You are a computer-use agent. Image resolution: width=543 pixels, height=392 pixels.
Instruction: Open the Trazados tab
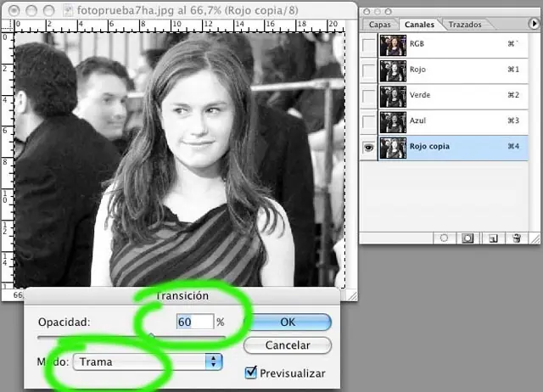point(465,25)
